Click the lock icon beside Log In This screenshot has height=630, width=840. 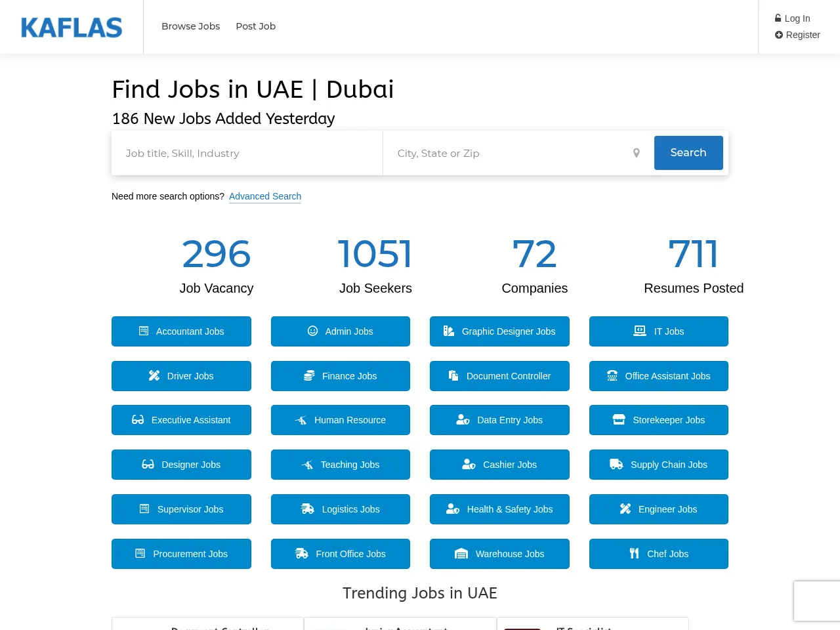pos(778,18)
